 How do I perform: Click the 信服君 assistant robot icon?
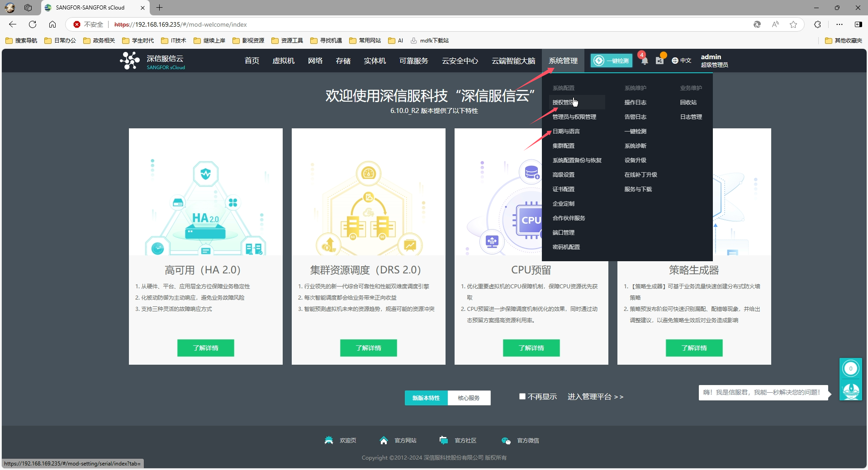(851, 390)
